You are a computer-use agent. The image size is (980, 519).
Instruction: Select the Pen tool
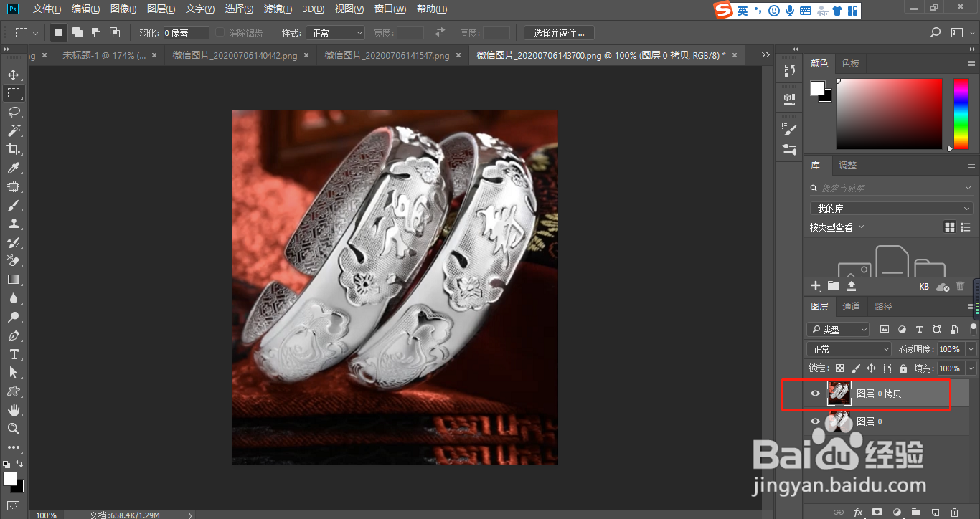[x=14, y=335]
